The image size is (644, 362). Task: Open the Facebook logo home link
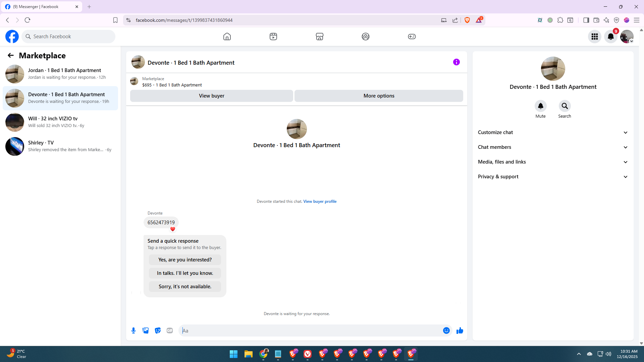click(12, 37)
